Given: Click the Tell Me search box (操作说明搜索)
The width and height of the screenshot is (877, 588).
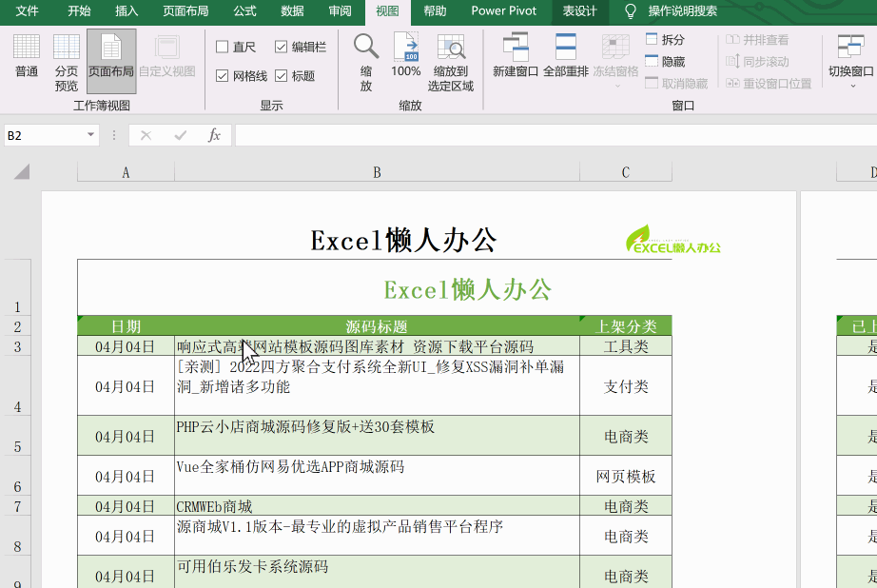Looking at the screenshot, I should 683,11.
